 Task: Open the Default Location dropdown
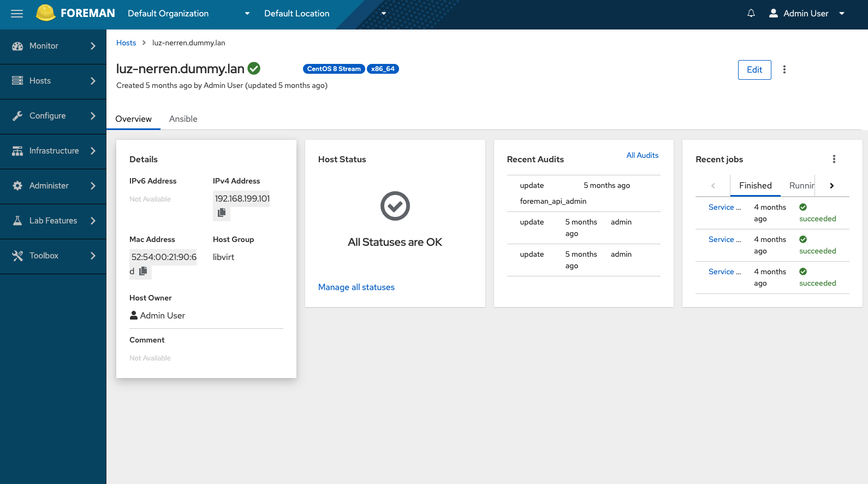(325, 14)
